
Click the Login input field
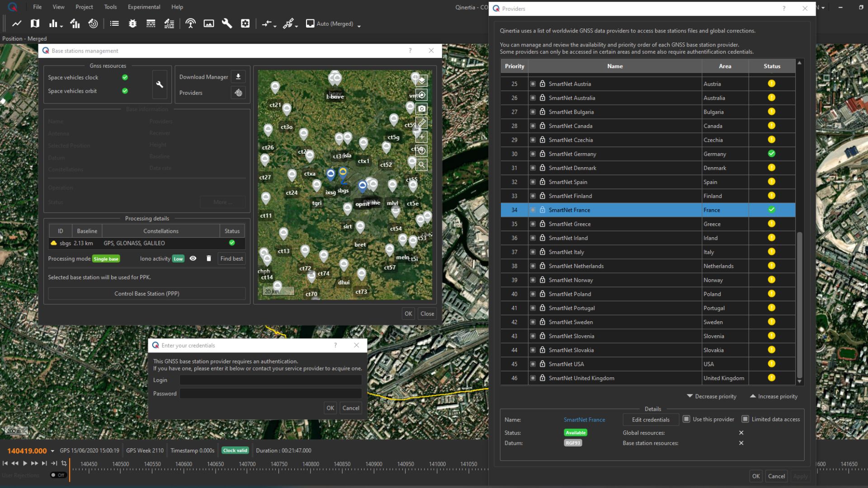[x=271, y=380]
